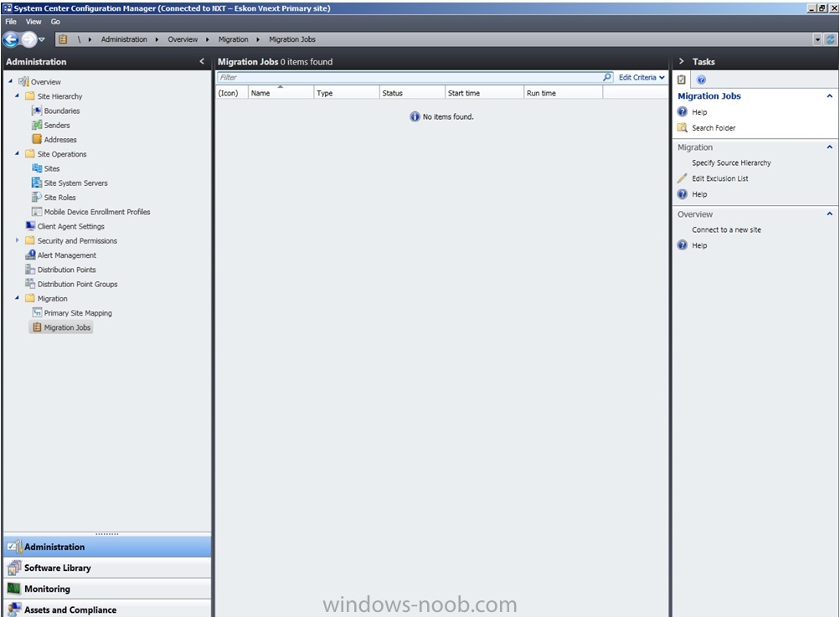The image size is (840, 617).
Task: Select the Distribution Points icon
Action: click(30, 270)
